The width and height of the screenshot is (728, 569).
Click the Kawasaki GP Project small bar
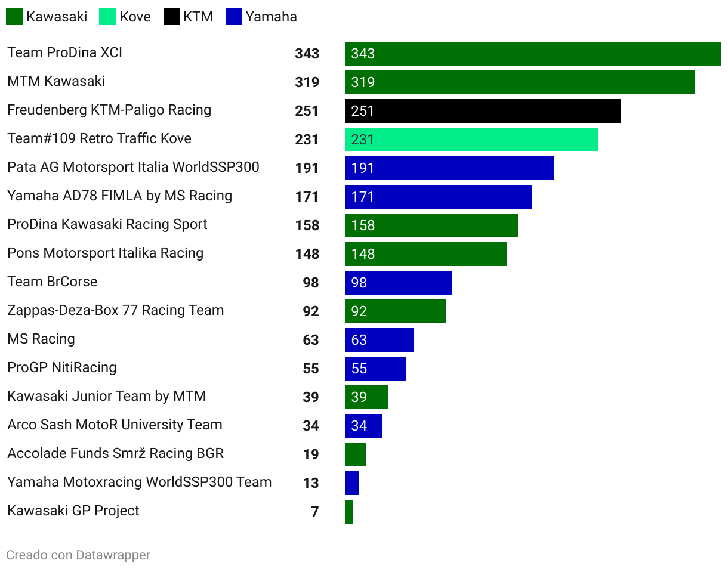[x=349, y=512]
